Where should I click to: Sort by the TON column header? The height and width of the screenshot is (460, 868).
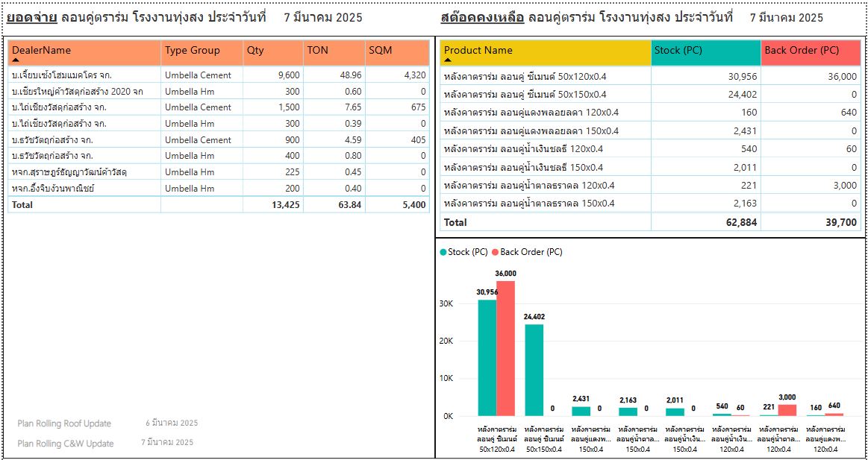[317, 51]
